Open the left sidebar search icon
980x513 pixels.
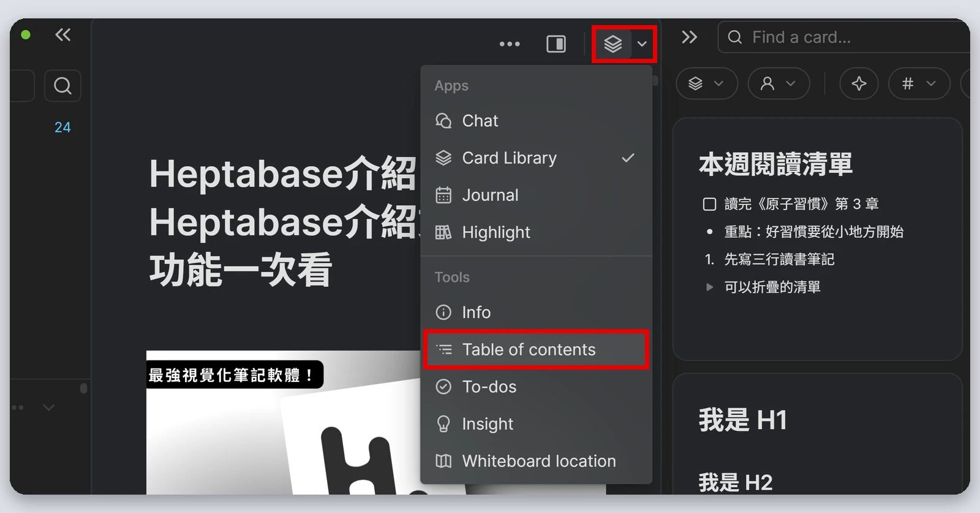(x=62, y=86)
